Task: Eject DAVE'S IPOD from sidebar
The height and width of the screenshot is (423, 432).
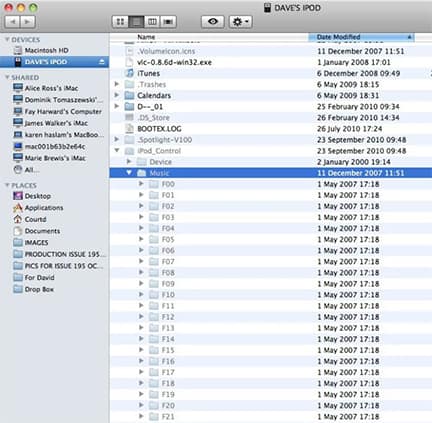Action: click(x=102, y=62)
